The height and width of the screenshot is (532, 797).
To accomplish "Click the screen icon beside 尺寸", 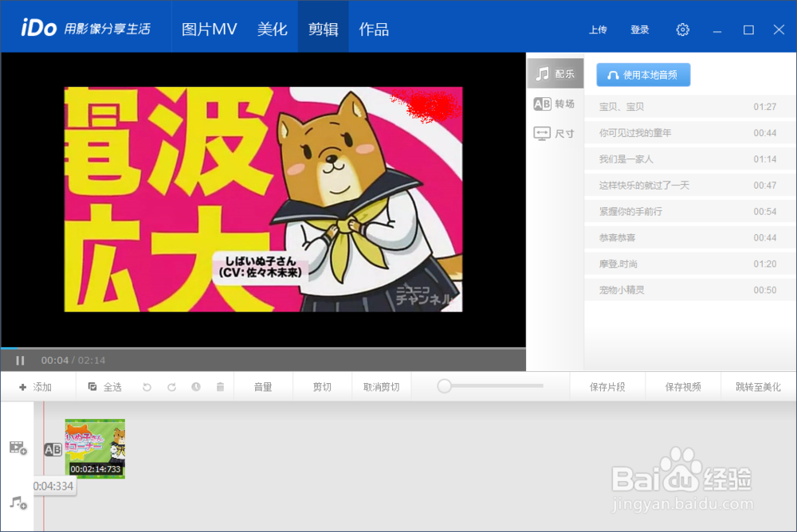I will [x=542, y=134].
